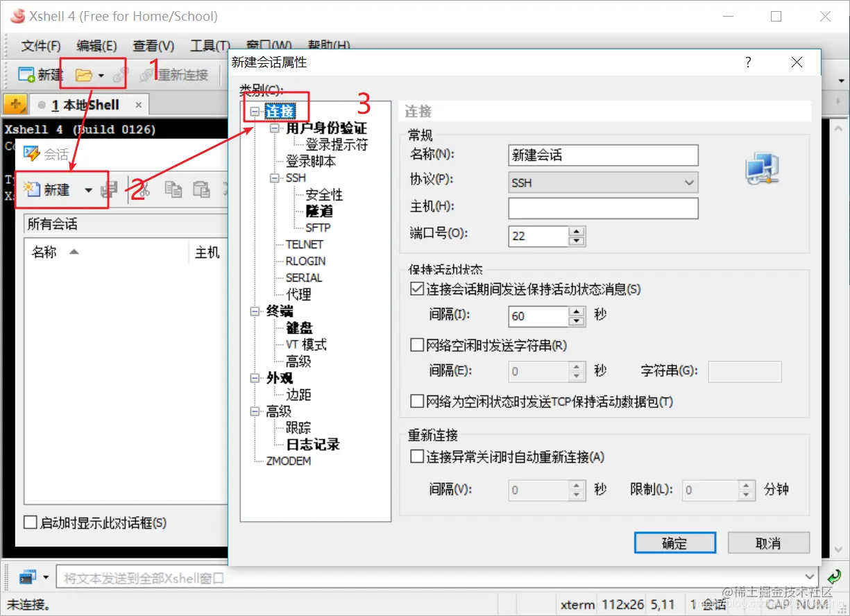Viewport: 850px width, 616px height.
Task: Select 键盘 under 终端
Action: 299,328
